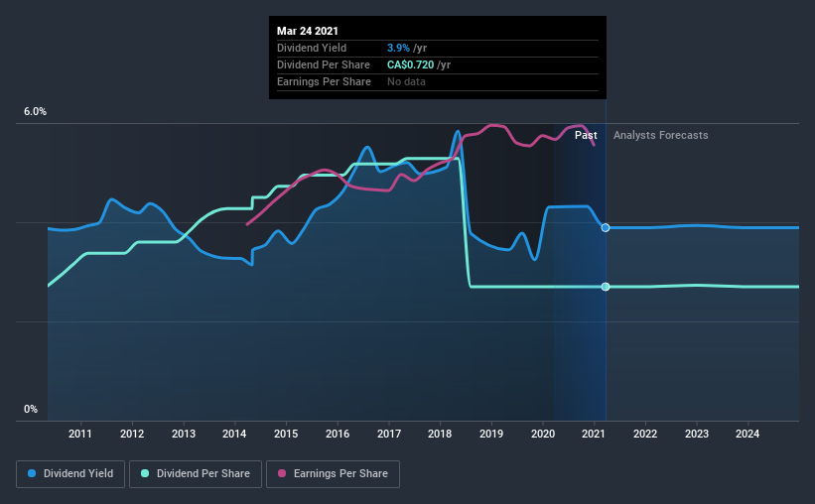Toggle the Earnings Per Share legend button
The image size is (815, 504).
coord(333,474)
